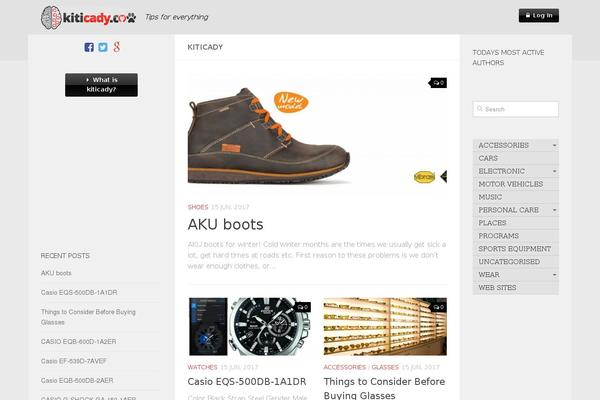Screen dimensions: 600x400
Task: Open comment count badge on AKU boots image
Action: point(438,83)
